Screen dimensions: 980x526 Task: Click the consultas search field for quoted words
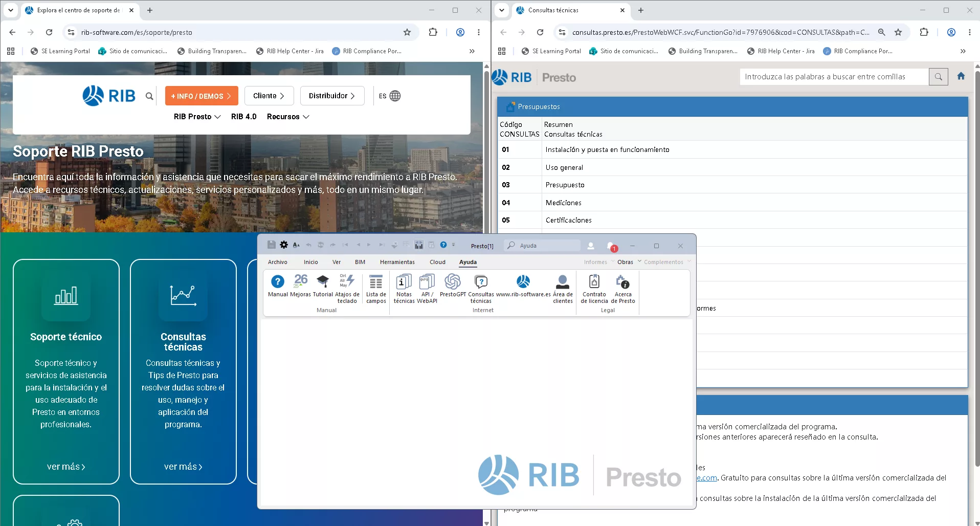click(x=834, y=77)
